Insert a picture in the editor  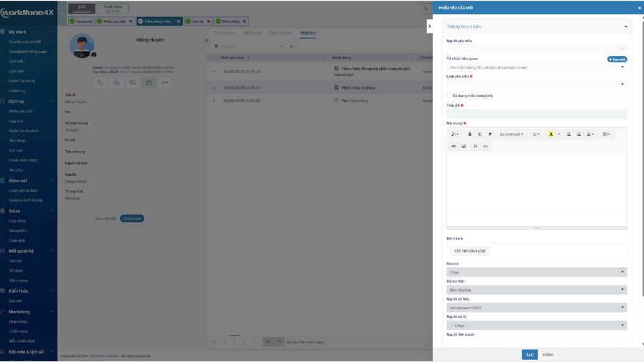[464, 146]
